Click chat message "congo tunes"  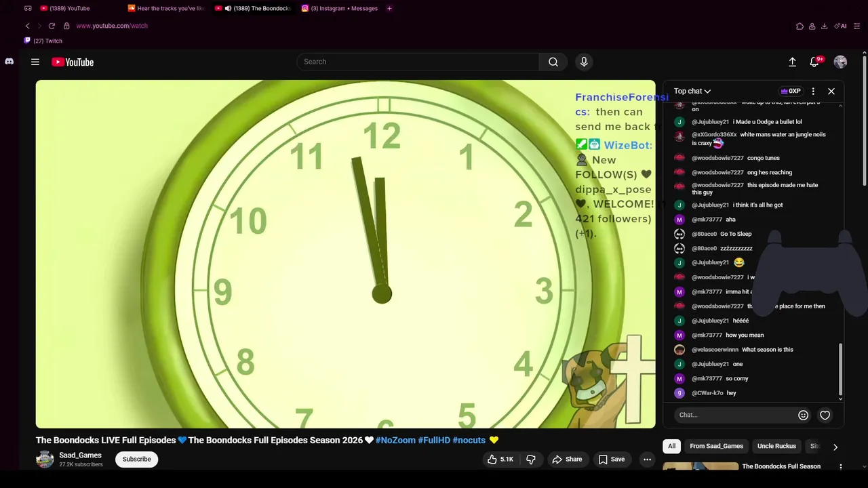[x=764, y=158]
